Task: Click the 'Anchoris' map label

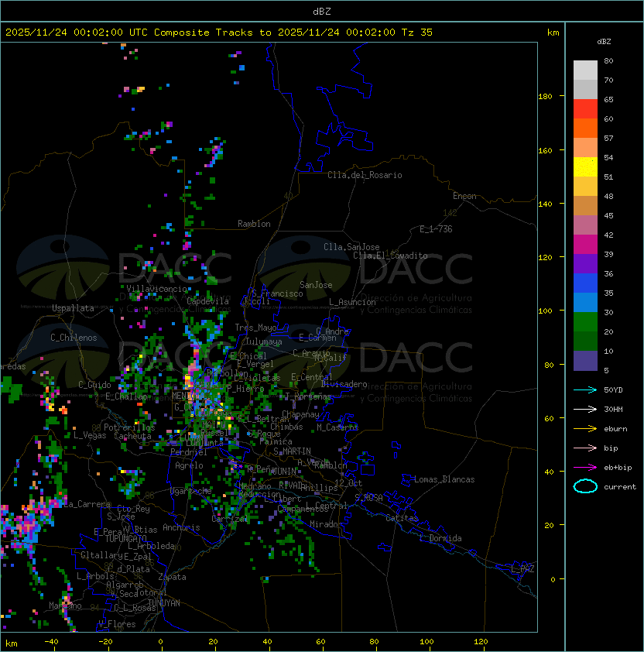Action: coord(181,527)
